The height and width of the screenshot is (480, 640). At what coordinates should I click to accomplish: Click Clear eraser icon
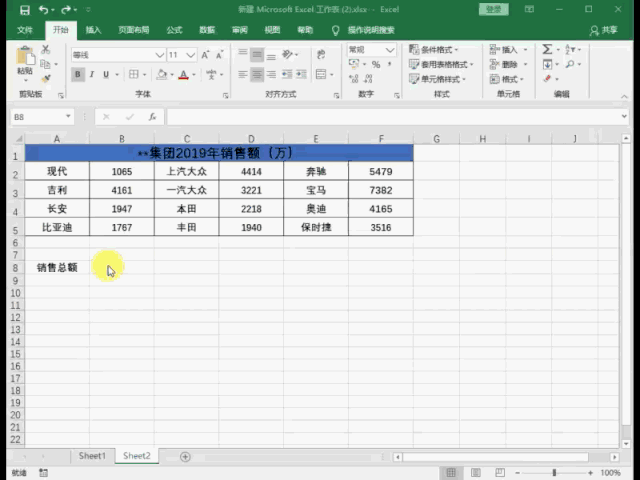tap(547, 78)
